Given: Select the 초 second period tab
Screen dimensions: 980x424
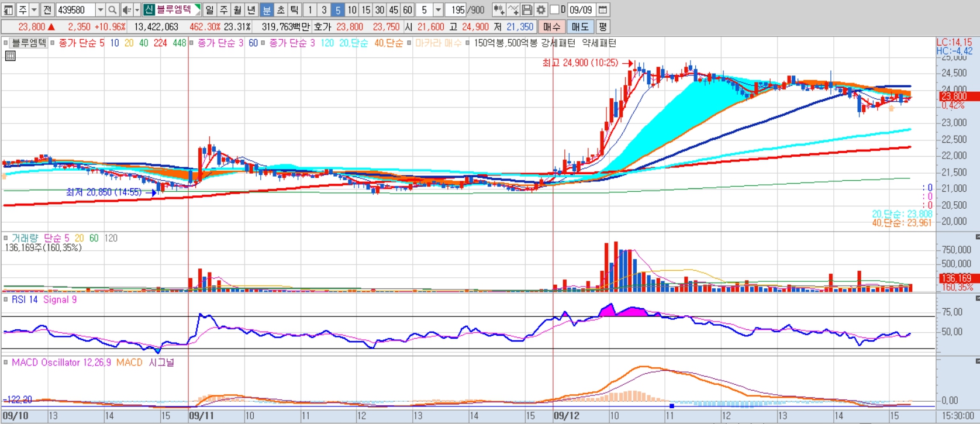Looking at the screenshot, I should coord(281,10).
